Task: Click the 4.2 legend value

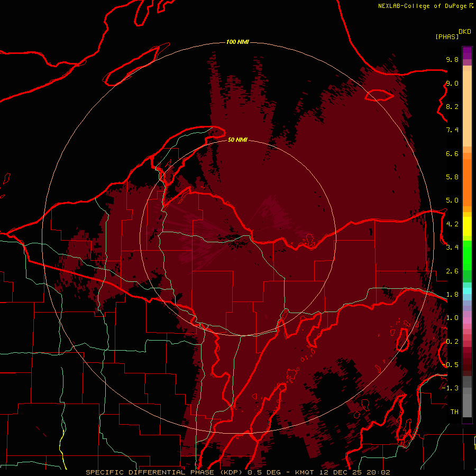Action: coord(452,224)
